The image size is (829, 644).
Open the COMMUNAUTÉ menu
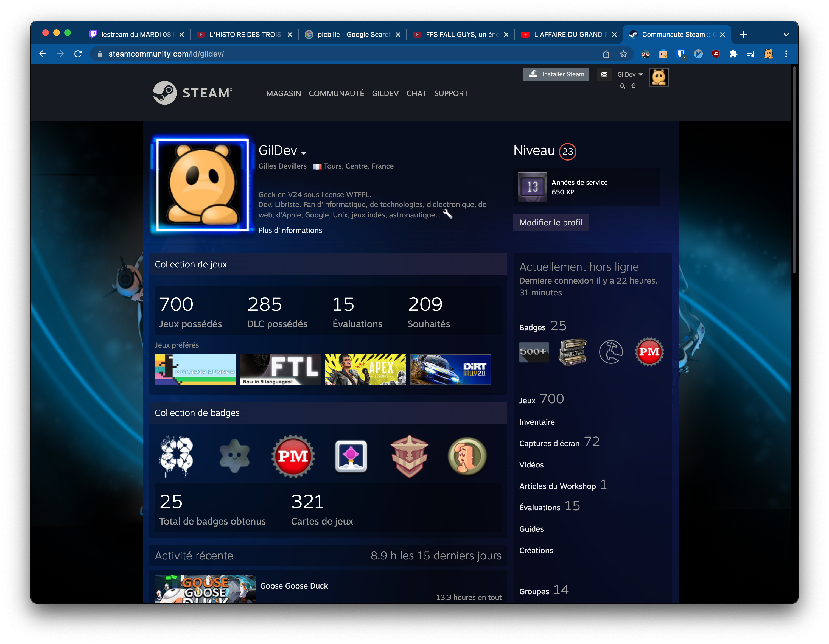coord(336,93)
